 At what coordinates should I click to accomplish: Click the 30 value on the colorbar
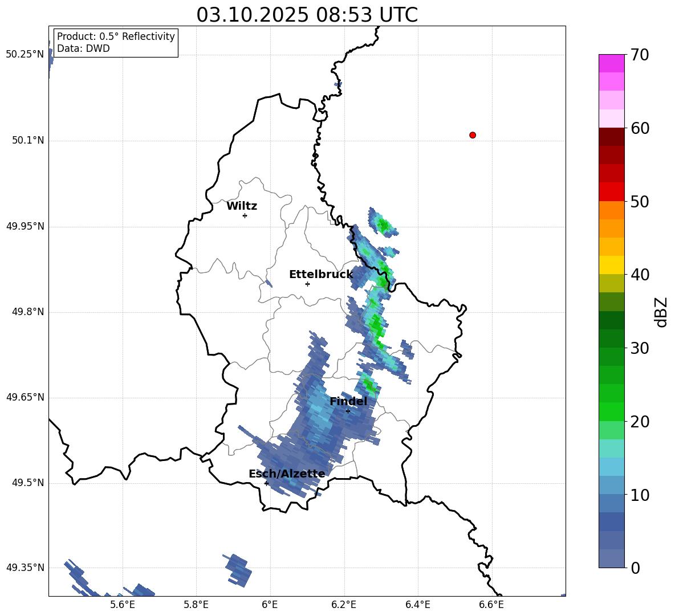(640, 348)
